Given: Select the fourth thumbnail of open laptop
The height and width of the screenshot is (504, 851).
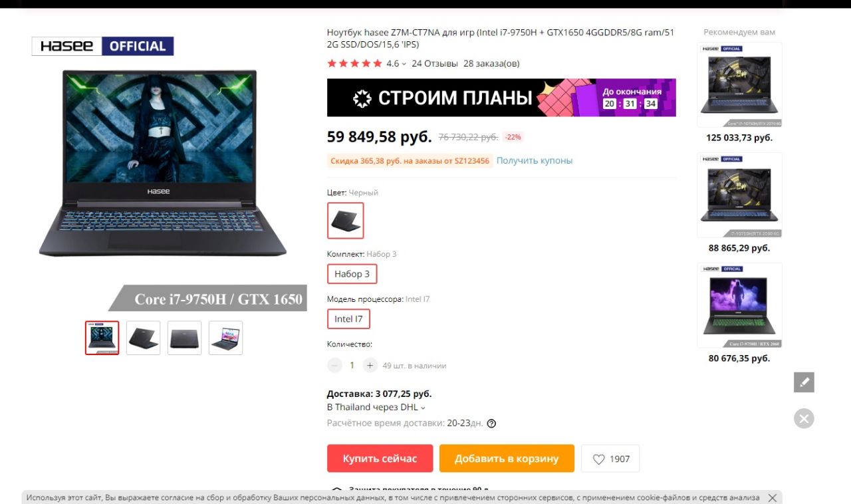Looking at the screenshot, I should (x=226, y=338).
